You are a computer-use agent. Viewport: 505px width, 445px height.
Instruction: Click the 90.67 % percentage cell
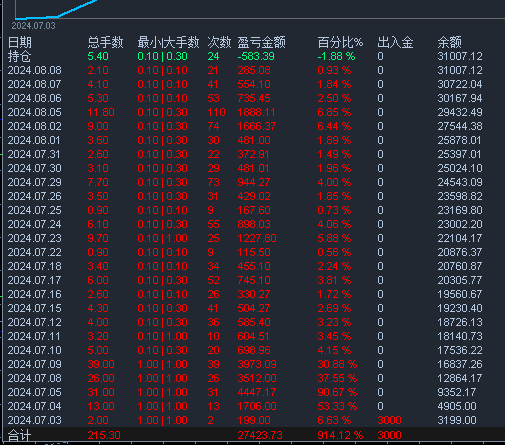tap(337, 392)
